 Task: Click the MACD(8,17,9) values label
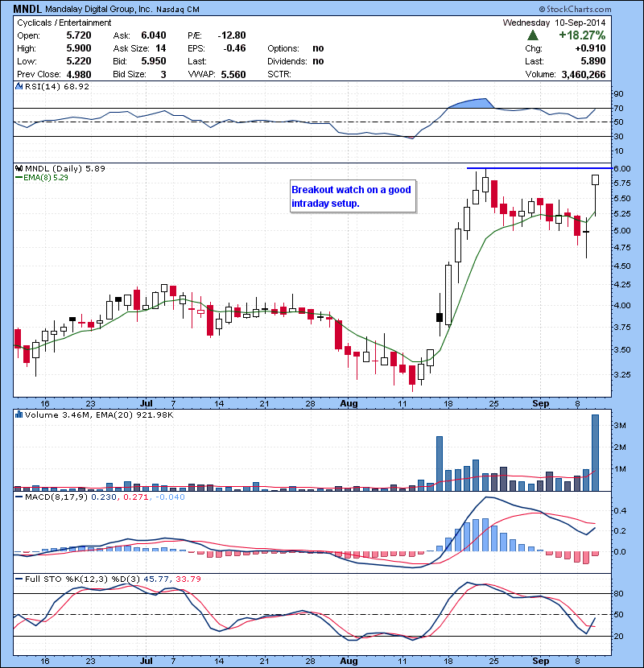105,497
